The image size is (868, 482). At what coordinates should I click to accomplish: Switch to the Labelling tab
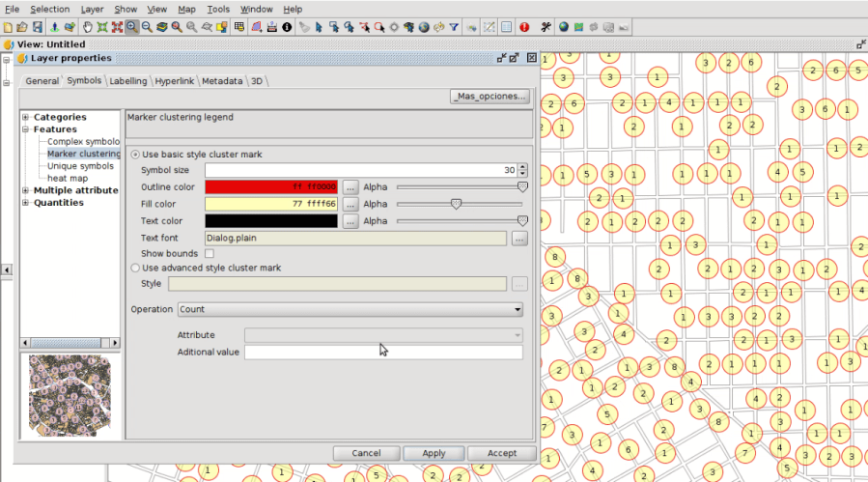127,81
